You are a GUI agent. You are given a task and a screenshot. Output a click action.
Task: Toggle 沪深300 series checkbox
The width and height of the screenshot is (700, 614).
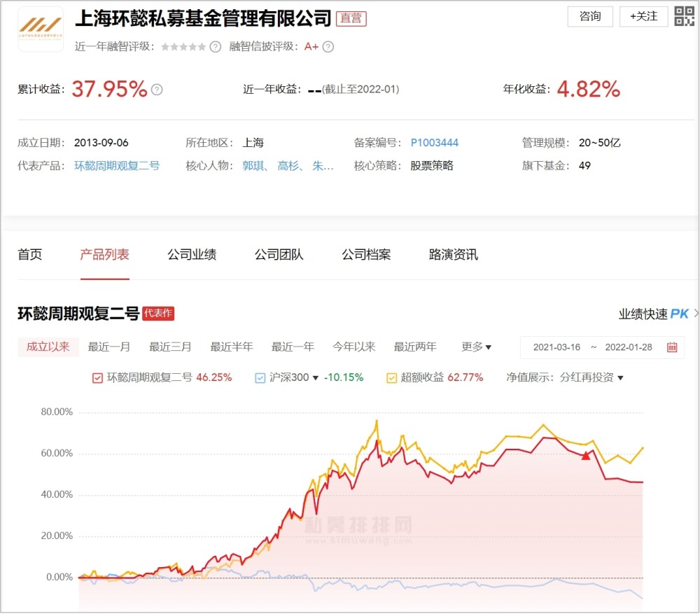[260, 378]
